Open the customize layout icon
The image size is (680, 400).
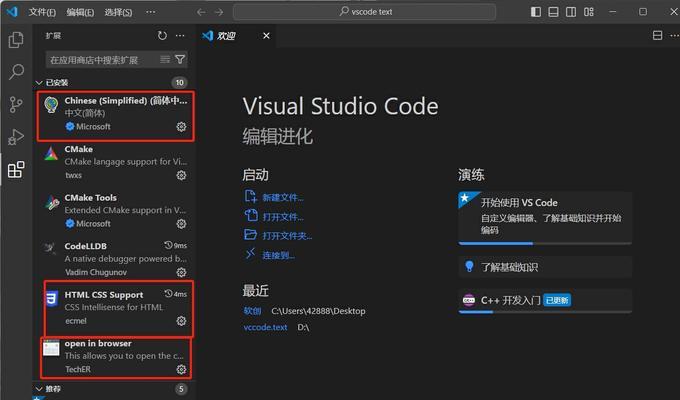[589, 12]
